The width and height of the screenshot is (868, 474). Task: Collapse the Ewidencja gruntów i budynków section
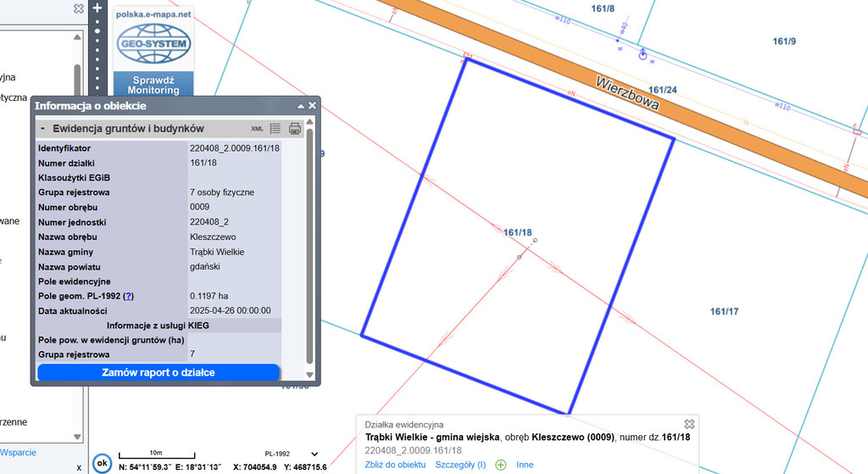click(42, 129)
